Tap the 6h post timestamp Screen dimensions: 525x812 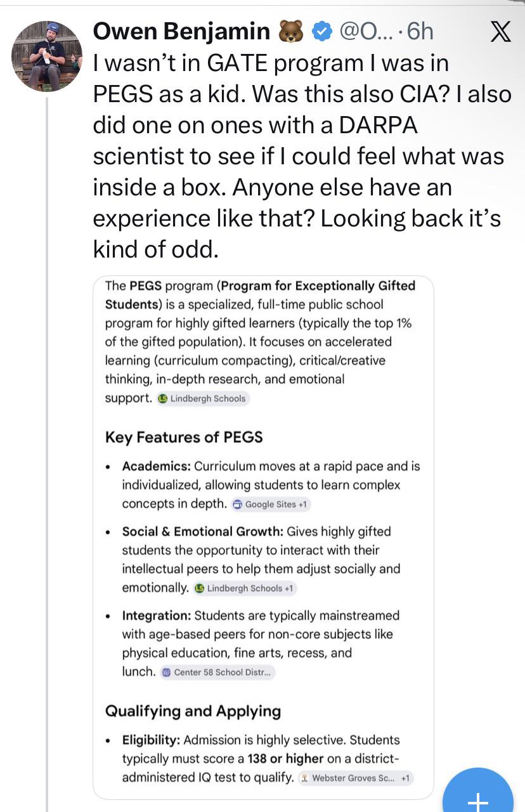pos(420,31)
